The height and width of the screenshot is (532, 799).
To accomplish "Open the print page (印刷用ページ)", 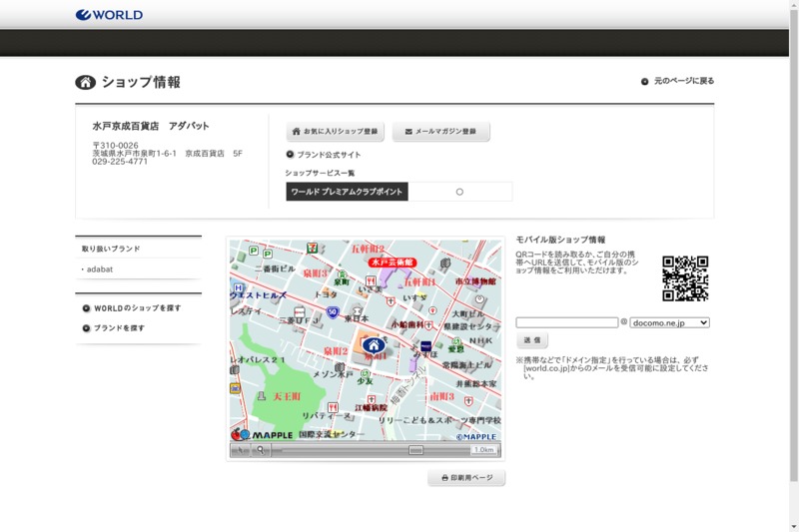I will tap(466, 478).
